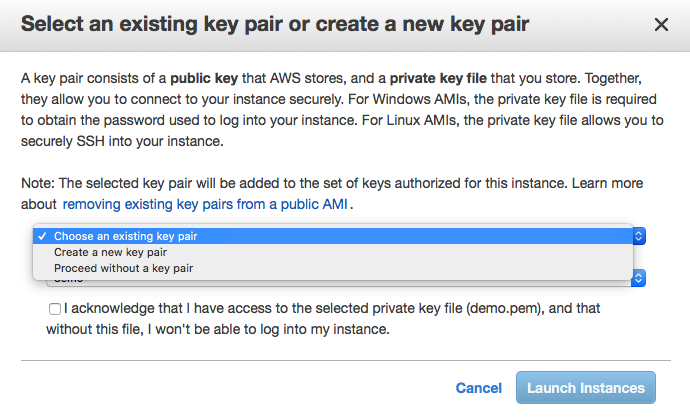Choose 'Proceed without a key pair'
The width and height of the screenshot is (690, 420).
pos(123,268)
